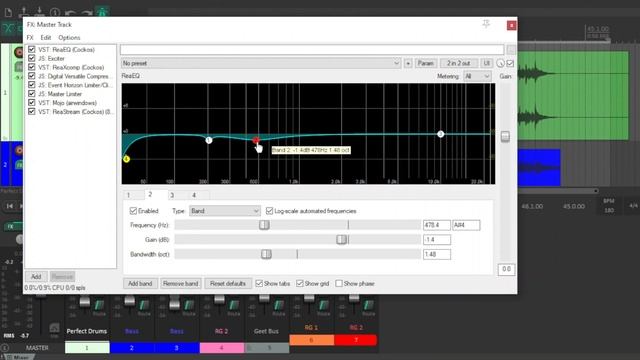Open Edit menu in FX window
This screenshot has width=640, height=360.
coord(46,38)
